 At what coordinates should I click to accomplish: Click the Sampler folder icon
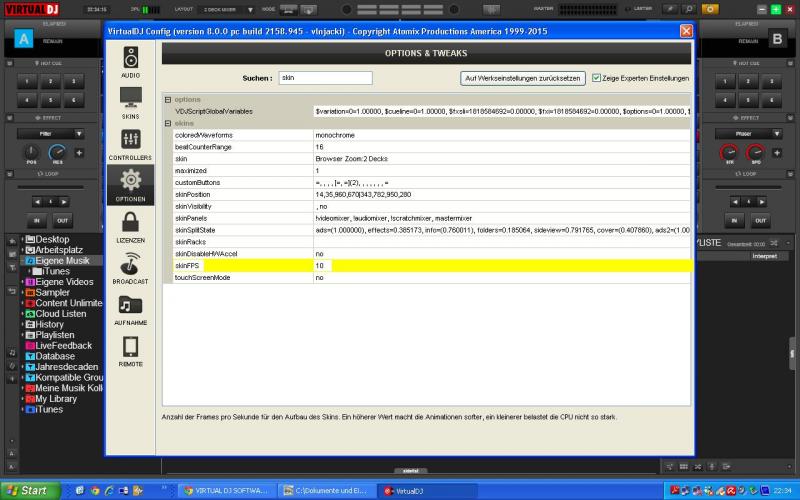tap(30, 292)
